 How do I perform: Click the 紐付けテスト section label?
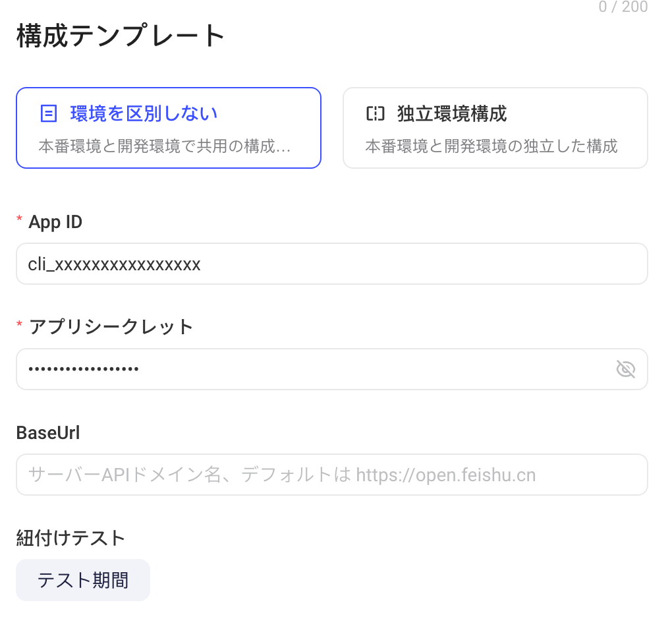pyautogui.click(x=70, y=538)
